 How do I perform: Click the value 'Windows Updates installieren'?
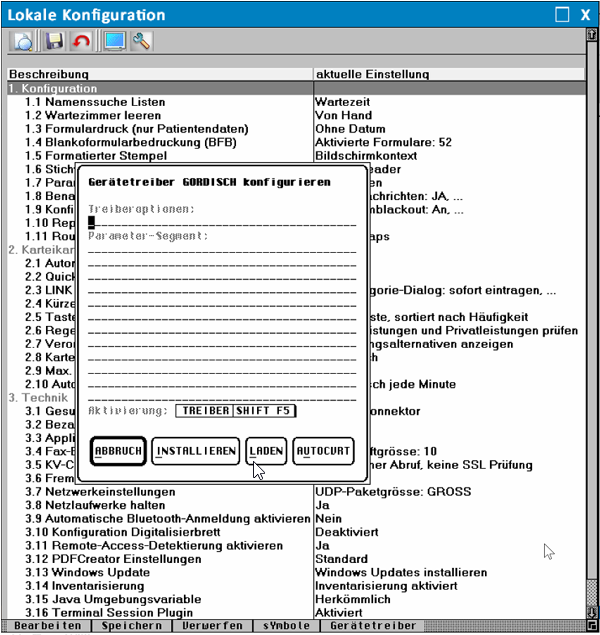401,572
